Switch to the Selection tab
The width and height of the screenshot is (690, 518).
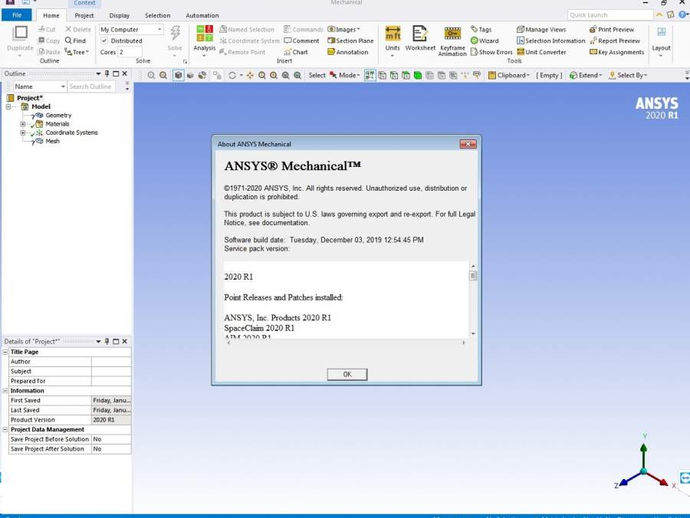(158, 15)
